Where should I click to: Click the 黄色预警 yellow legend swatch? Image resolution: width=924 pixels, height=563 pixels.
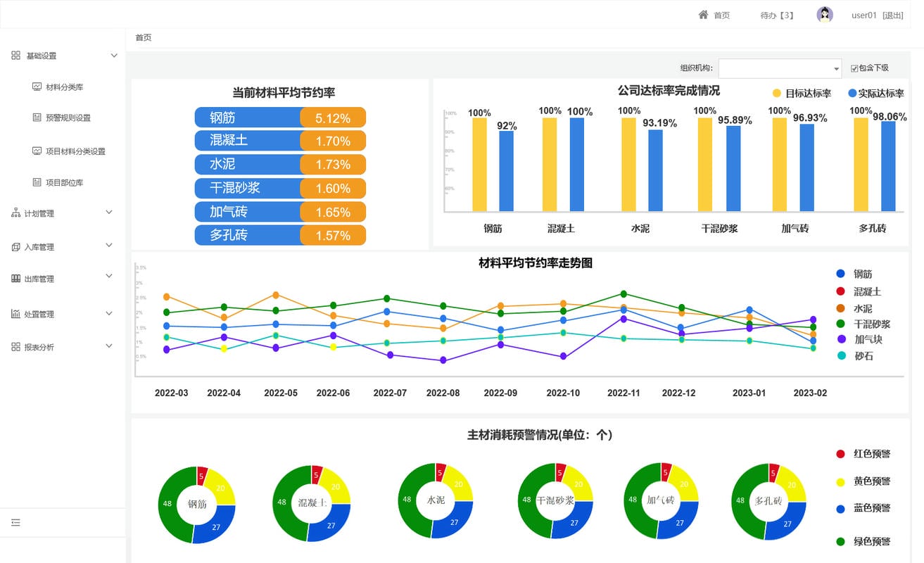point(840,481)
